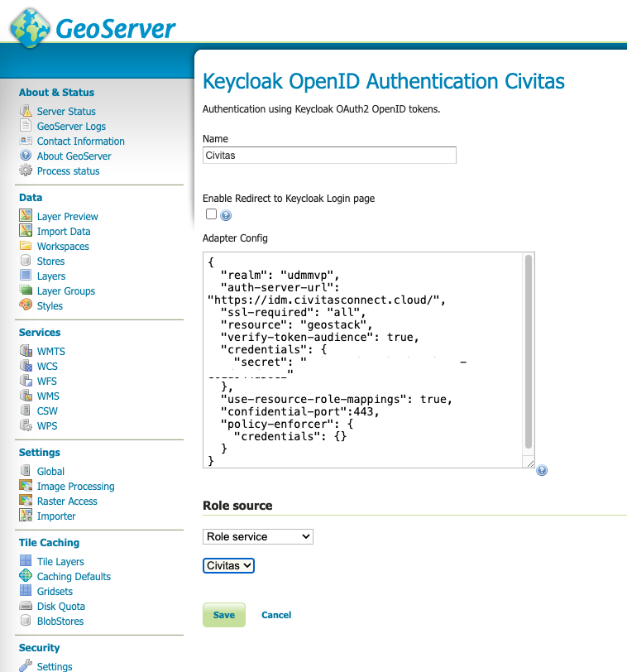
Task: Go to the Stores link
Action: click(50, 262)
